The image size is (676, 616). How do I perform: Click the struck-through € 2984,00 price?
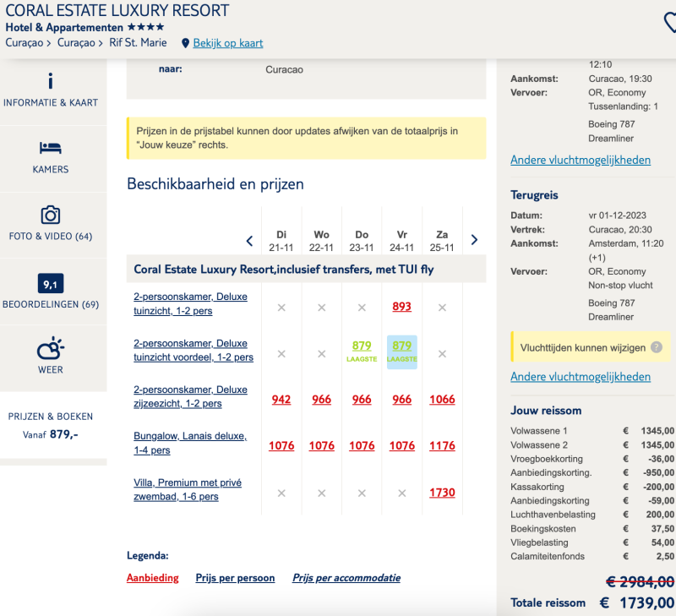coord(641,582)
